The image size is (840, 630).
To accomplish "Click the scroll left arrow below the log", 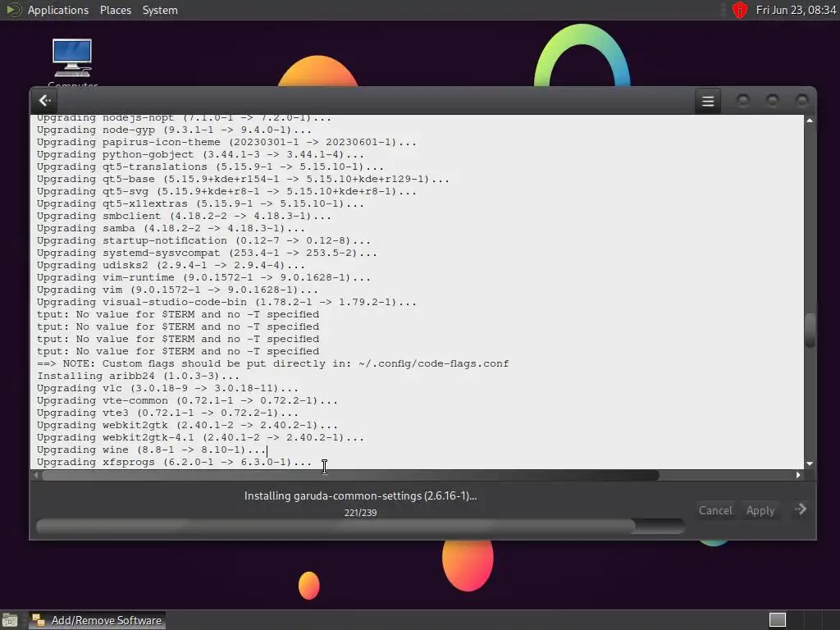I will click(x=36, y=475).
